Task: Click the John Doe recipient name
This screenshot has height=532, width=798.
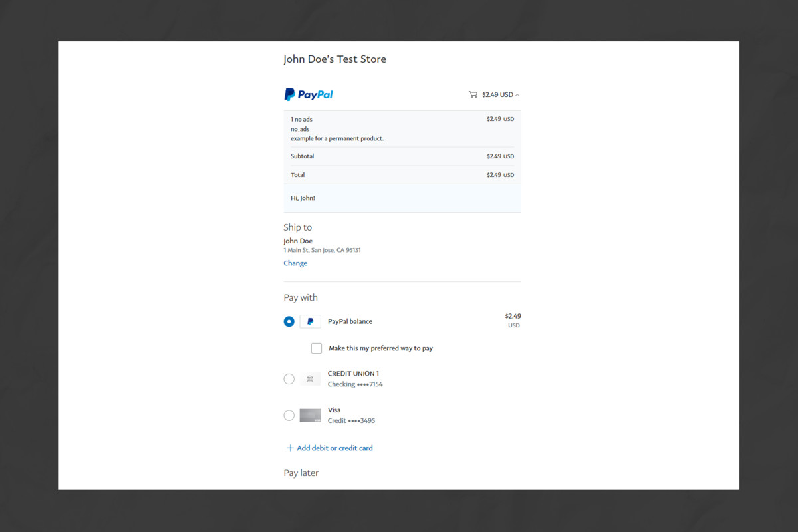Action: (x=298, y=241)
